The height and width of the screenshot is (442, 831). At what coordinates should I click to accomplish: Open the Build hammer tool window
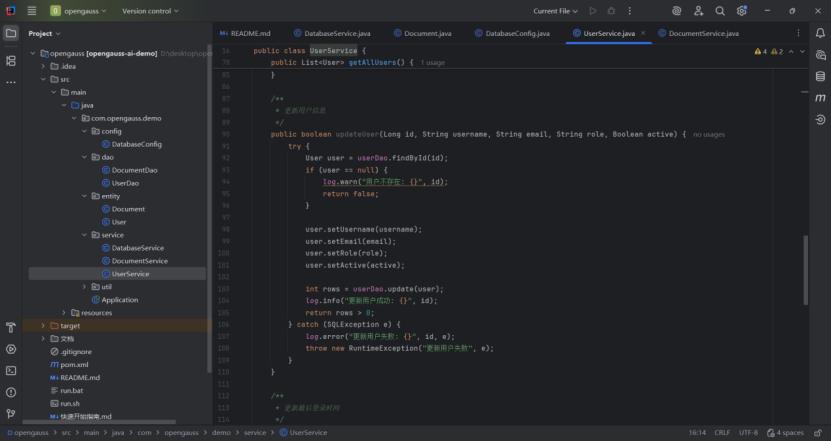pos(11,328)
